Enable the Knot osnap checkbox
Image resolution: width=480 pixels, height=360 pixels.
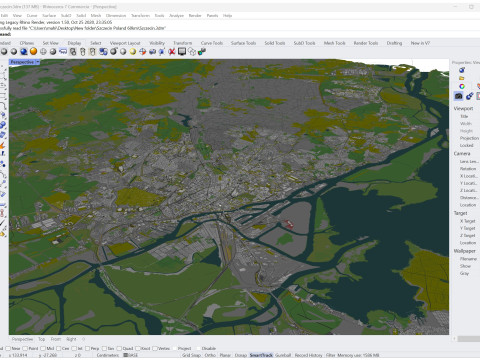coord(138,348)
